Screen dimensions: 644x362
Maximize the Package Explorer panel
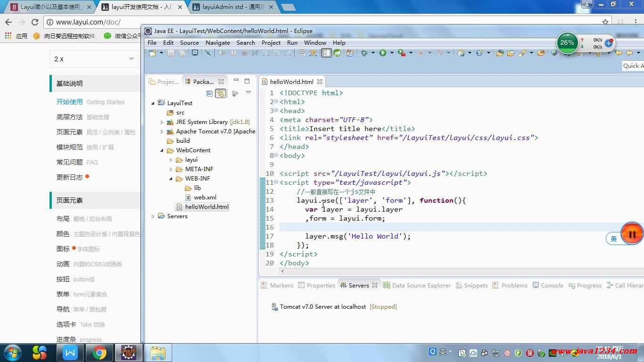pyautogui.click(x=247, y=81)
